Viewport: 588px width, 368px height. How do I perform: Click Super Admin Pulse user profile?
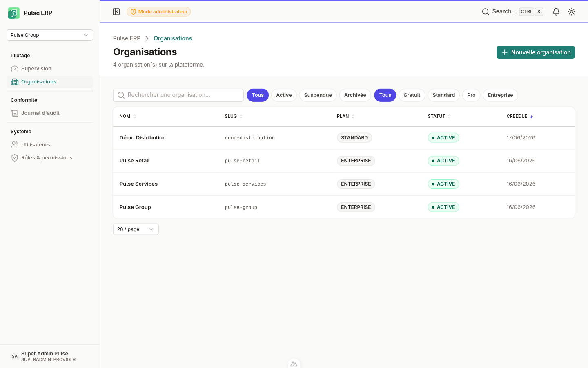point(50,356)
